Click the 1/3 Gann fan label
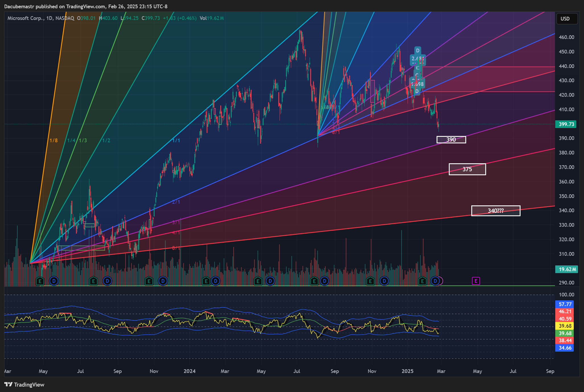Screen dimensions: 584x392 83,141
